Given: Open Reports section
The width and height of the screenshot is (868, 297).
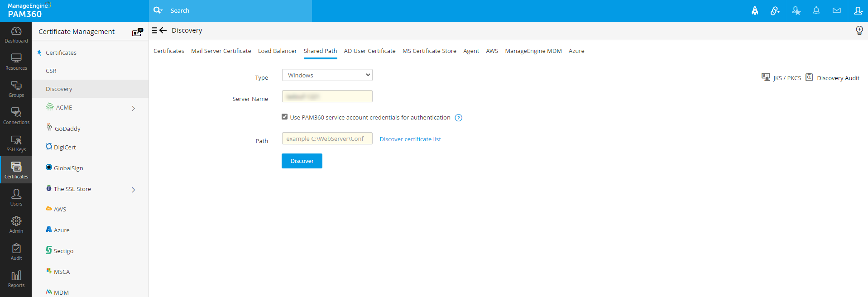Looking at the screenshot, I should tap(16, 279).
